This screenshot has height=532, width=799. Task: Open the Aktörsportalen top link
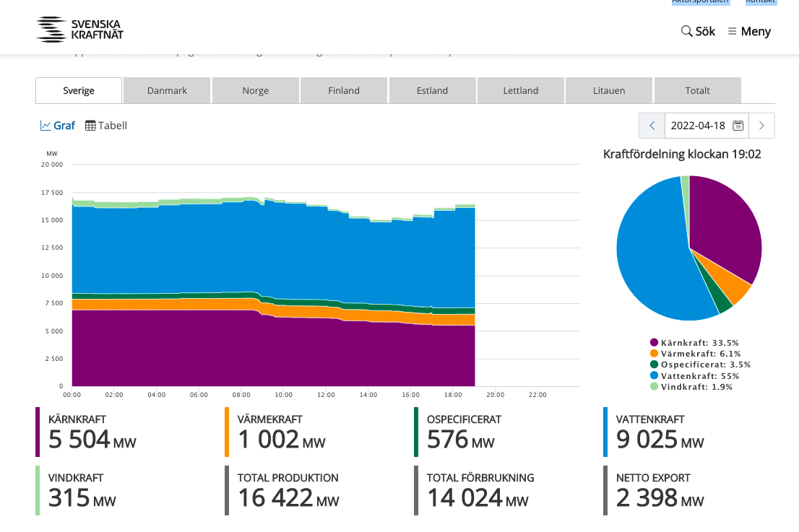point(700,1)
